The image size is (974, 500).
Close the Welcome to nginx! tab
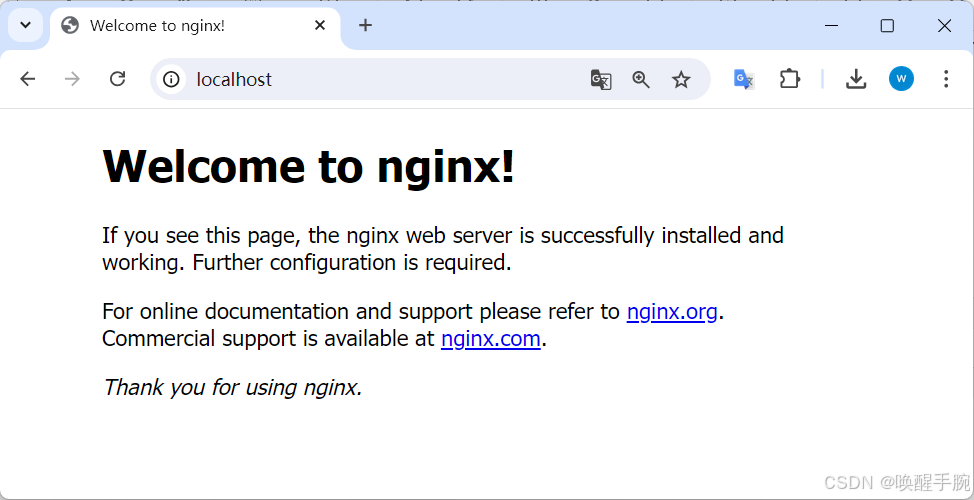click(x=319, y=25)
